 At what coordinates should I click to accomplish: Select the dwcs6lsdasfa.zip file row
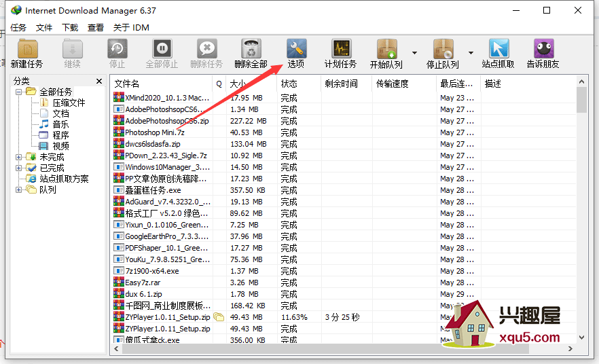coord(344,144)
